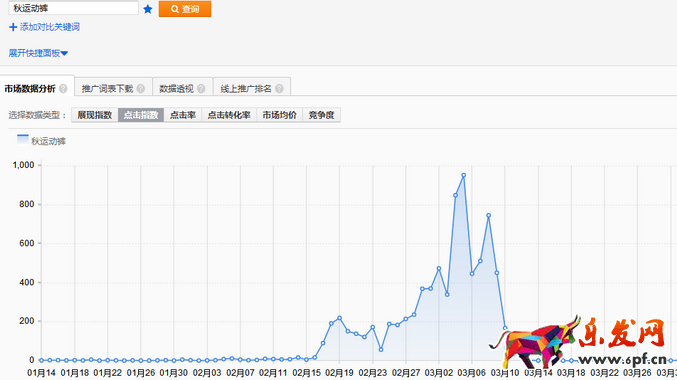Click the orange 查询 search button
This screenshot has height=380, width=677.
coord(185,9)
